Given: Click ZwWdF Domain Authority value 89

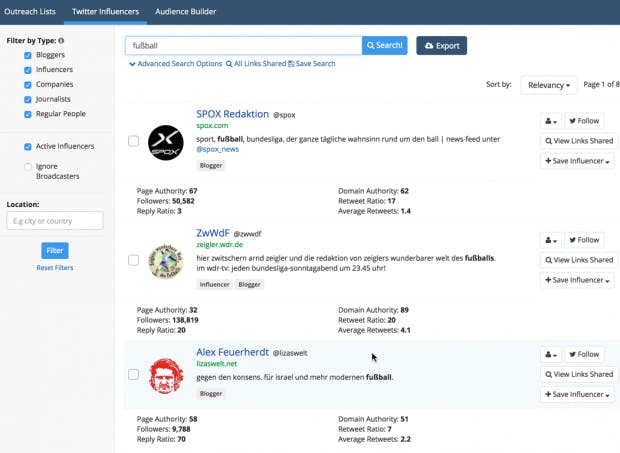Looking at the screenshot, I should pos(404,310).
